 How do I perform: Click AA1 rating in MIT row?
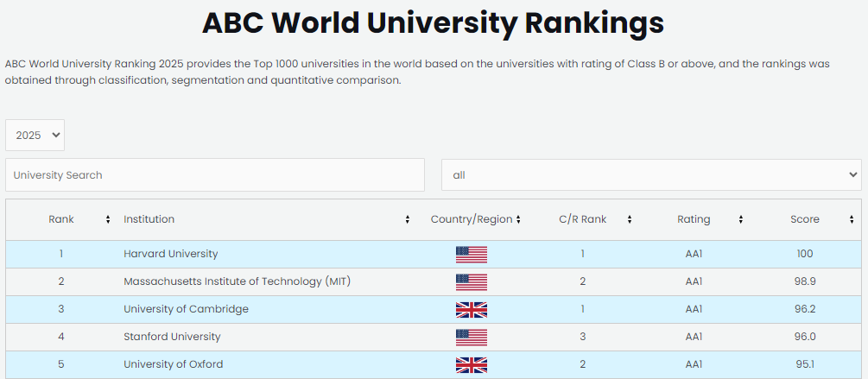694,281
